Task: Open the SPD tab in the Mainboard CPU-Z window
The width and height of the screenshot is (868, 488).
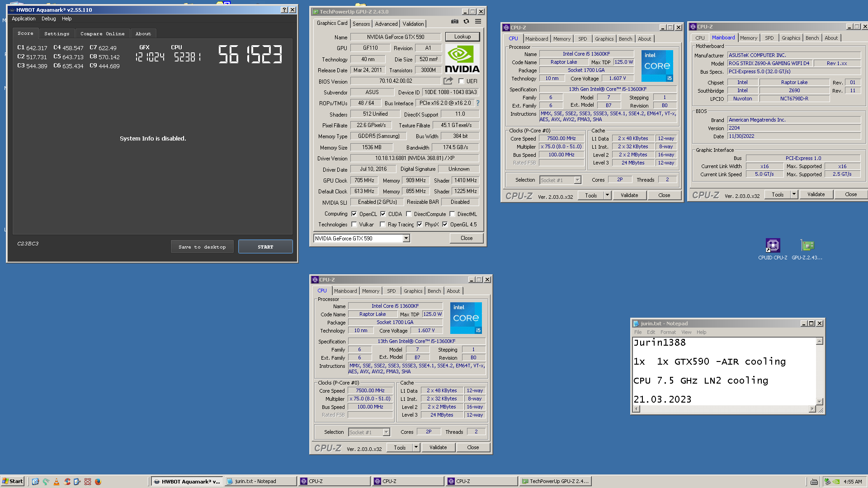Action: [769, 38]
